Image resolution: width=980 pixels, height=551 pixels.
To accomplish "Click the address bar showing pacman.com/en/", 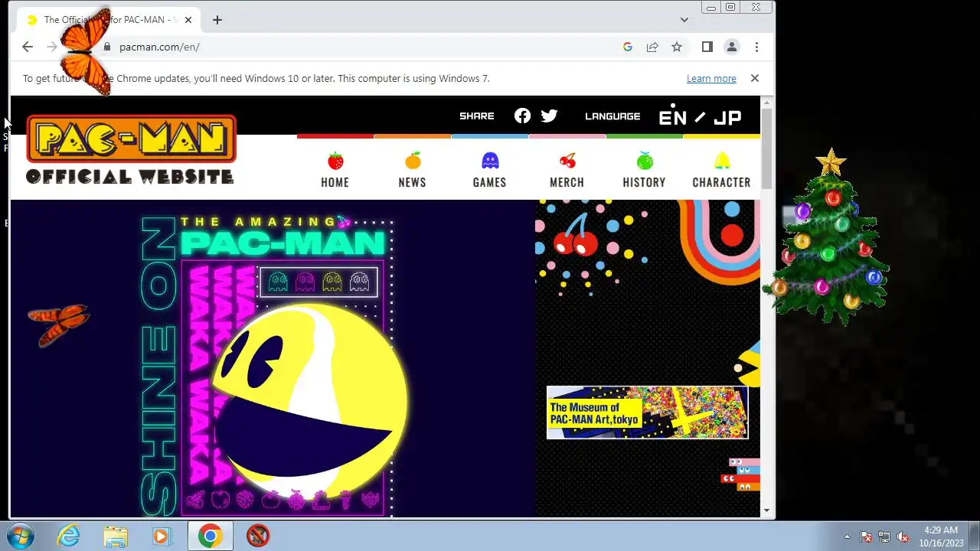I will (360, 47).
